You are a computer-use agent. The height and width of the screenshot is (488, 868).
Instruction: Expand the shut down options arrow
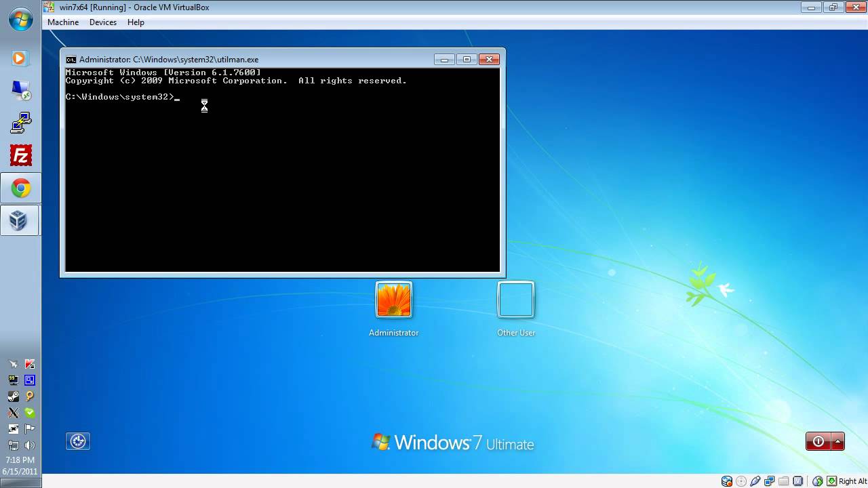click(x=838, y=441)
